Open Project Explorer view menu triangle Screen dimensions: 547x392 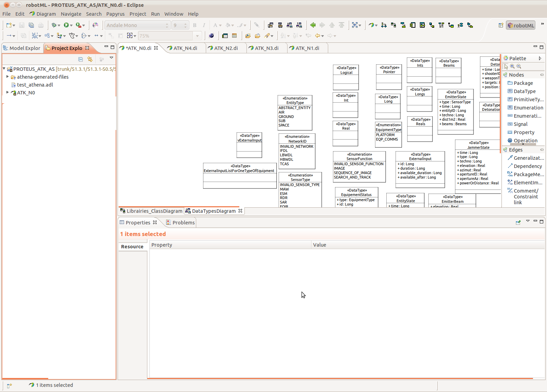coord(111,58)
